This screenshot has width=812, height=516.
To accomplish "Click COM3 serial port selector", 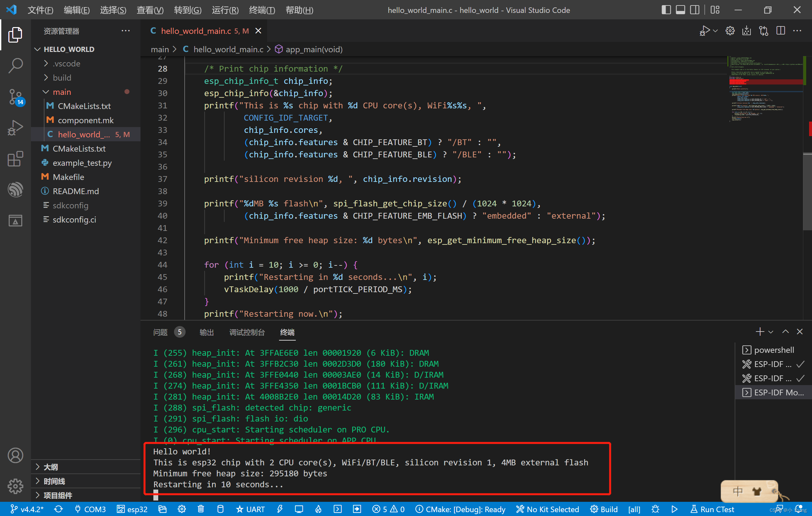I will (90, 509).
